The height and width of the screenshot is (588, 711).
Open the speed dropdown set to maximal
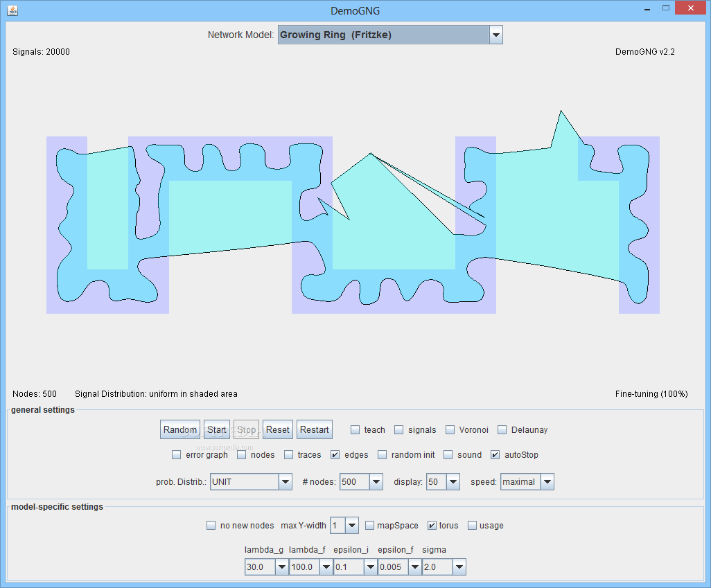pos(527,482)
